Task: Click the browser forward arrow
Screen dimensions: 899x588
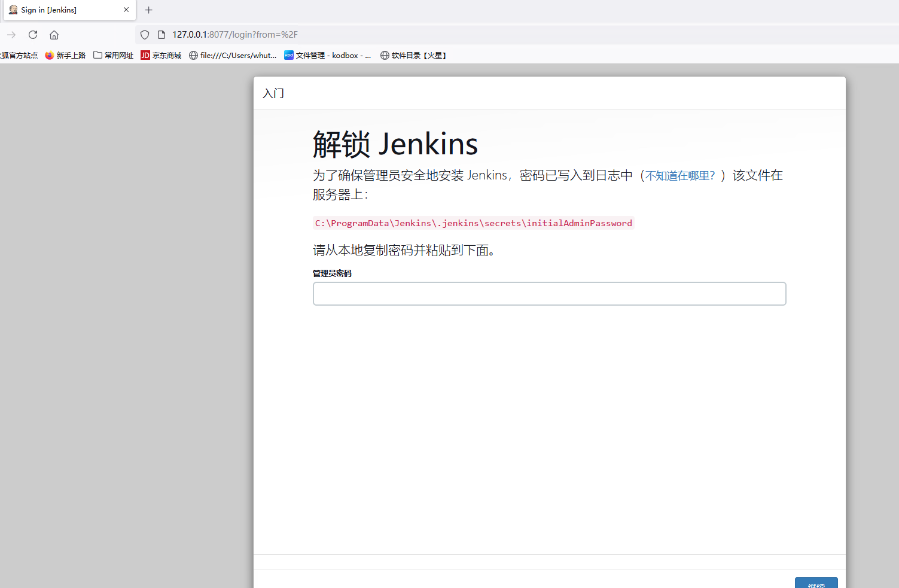Action: point(11,35)
